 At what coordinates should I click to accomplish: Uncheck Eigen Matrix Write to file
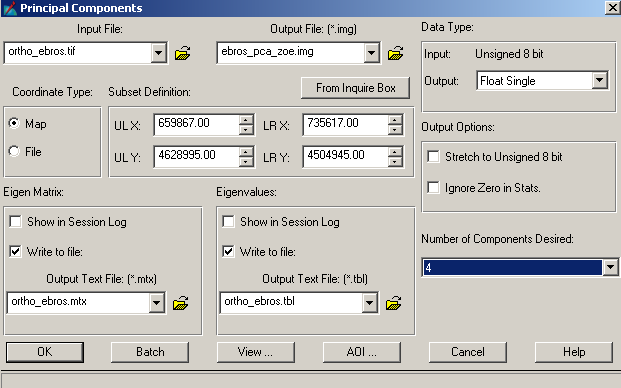(15, 251)
